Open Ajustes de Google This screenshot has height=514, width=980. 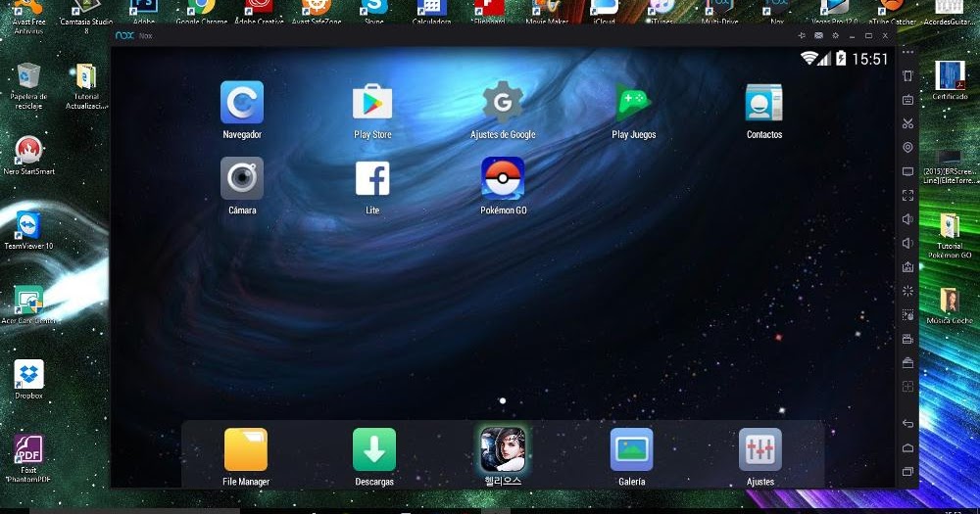click(x=503, y=103)
